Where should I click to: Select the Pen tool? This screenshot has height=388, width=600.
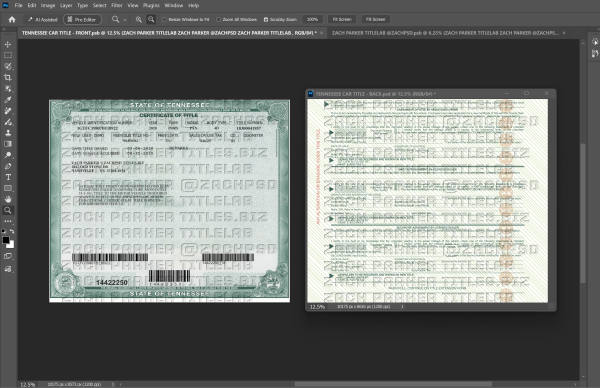[x=8, y=166]
